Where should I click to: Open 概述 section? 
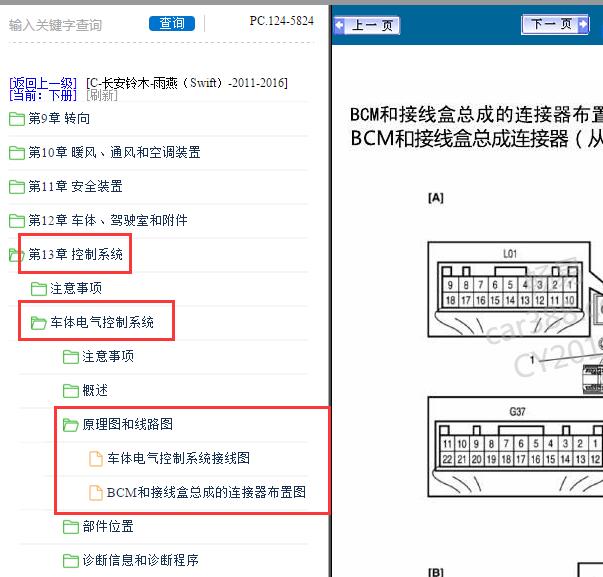(x=95, y=390)
